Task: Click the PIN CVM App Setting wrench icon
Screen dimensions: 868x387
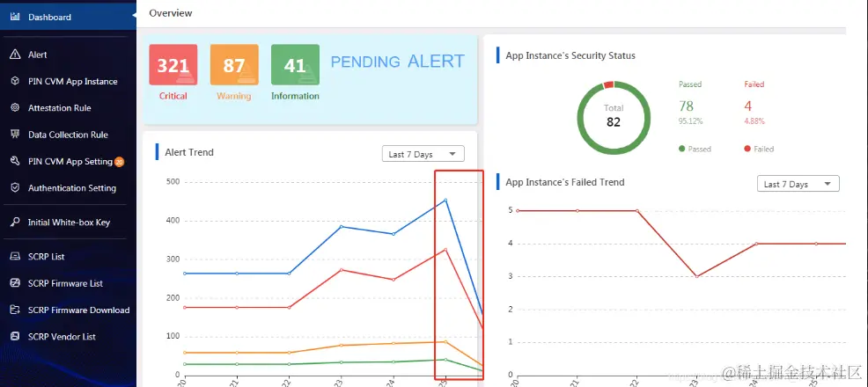Action: [x=16, y=162]
